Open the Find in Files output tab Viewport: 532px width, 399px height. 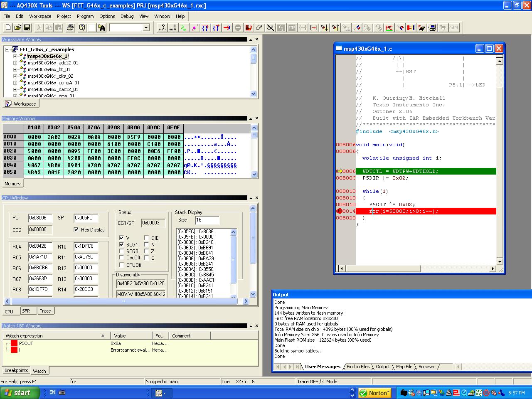(x=358, y=367)
